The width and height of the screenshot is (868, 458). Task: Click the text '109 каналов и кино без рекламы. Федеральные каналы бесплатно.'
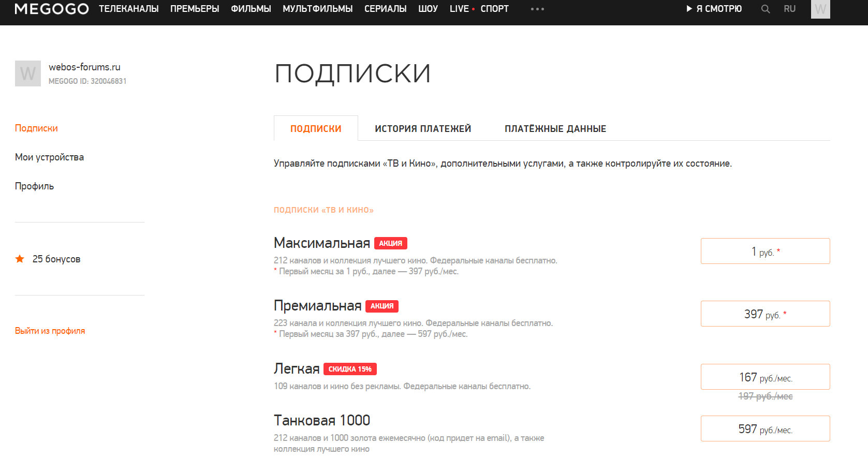pos(402,386)
